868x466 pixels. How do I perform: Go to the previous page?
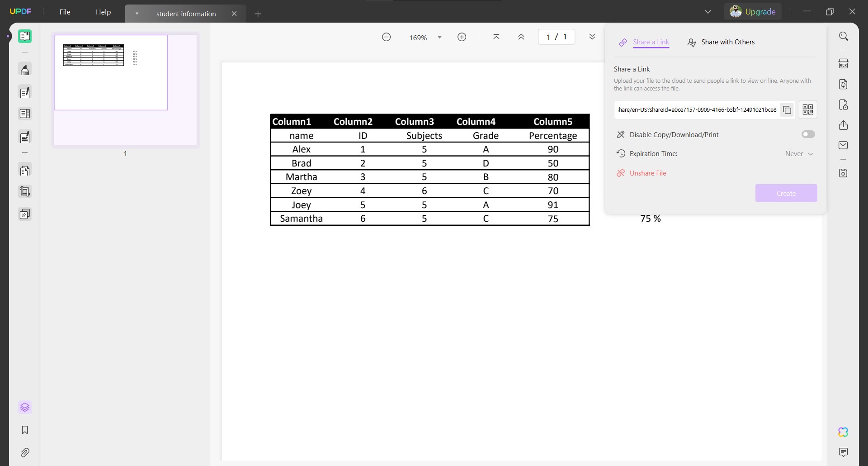point(521,37)
